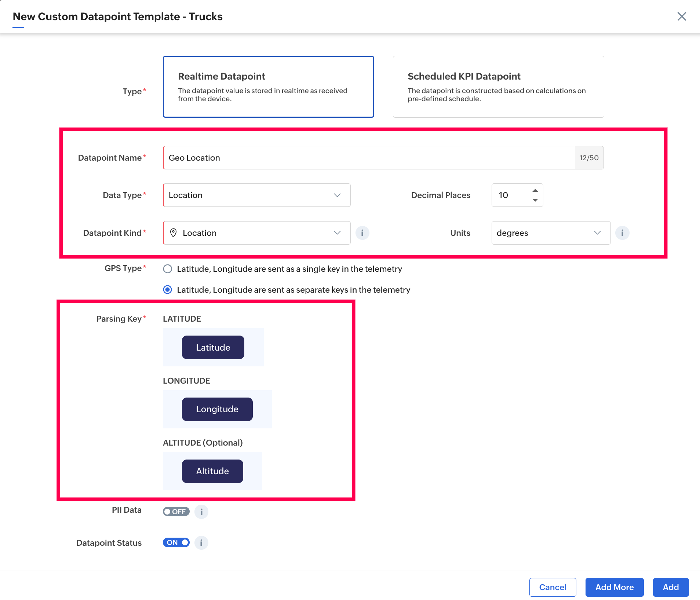Enable the PII Data toggle
Viewport: 700px width, 600px height.
[x=176, y=512]
